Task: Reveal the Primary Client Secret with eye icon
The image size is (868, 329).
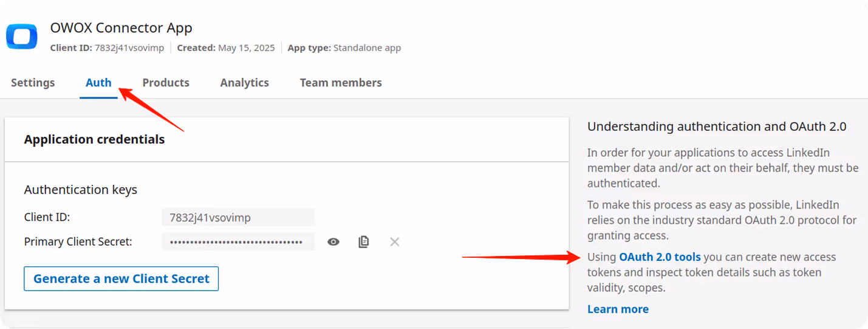Action: click(333, 242)
